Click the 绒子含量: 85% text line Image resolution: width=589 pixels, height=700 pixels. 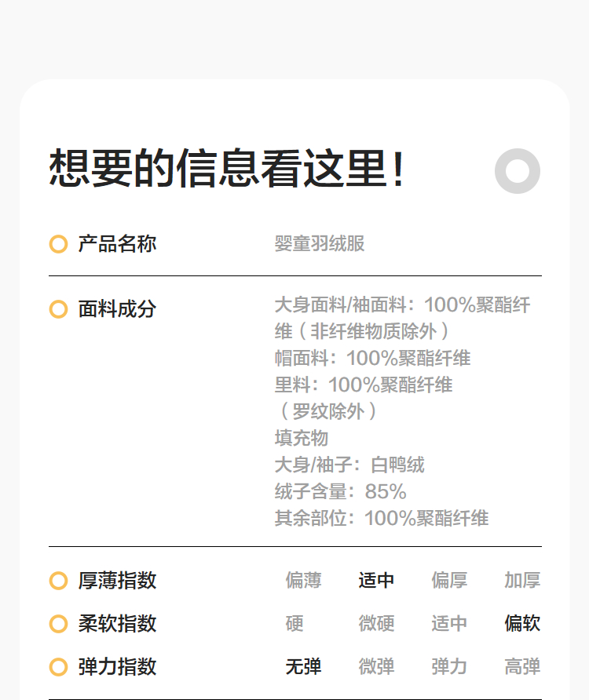(x=340, y=492)
